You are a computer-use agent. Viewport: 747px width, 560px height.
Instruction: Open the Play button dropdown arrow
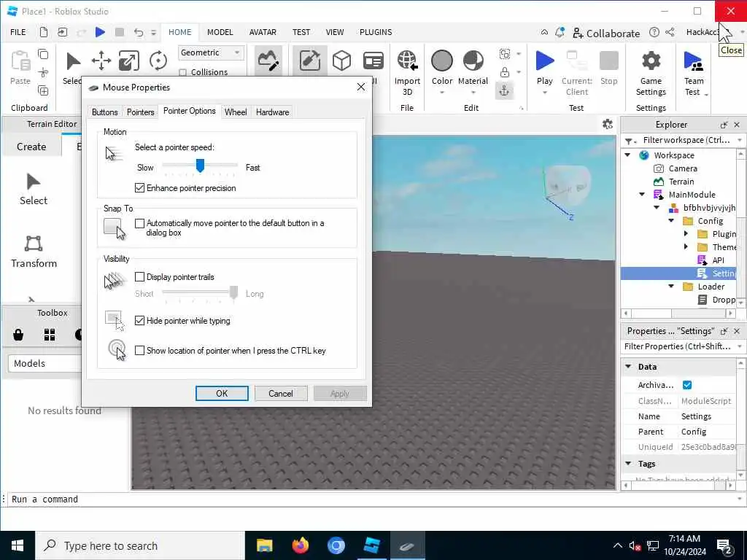[544, 93]
